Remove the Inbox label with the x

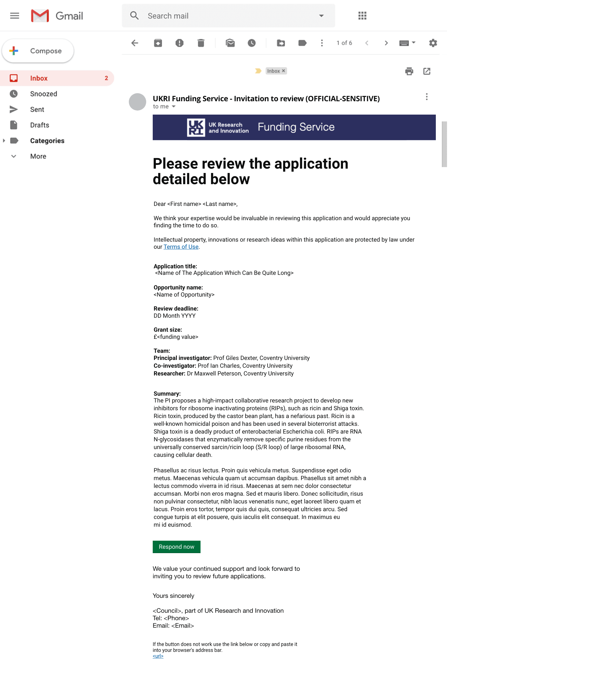pos(284,70)
